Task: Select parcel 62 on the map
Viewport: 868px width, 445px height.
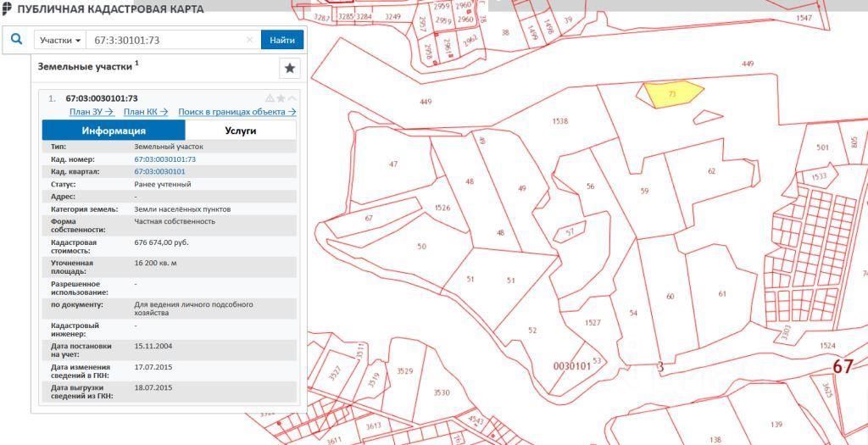Action: 712,171
